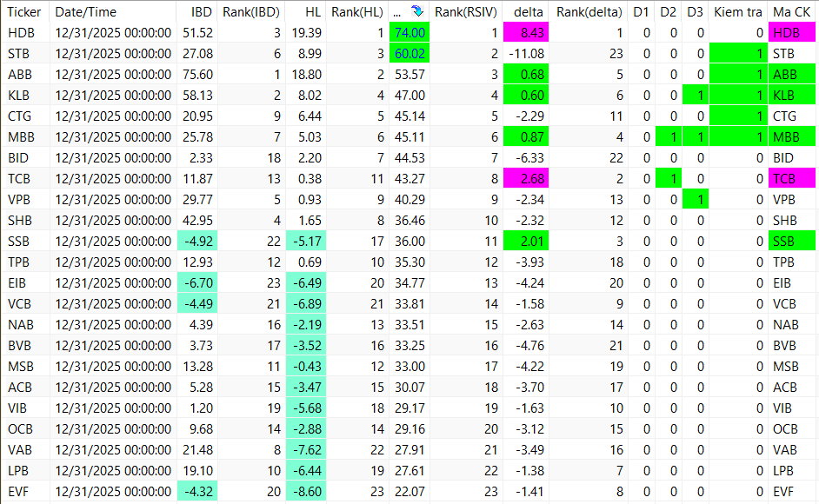Click the 22.07 value in EVF row
Screen dimensions: 819x504
tap(409, 492)
